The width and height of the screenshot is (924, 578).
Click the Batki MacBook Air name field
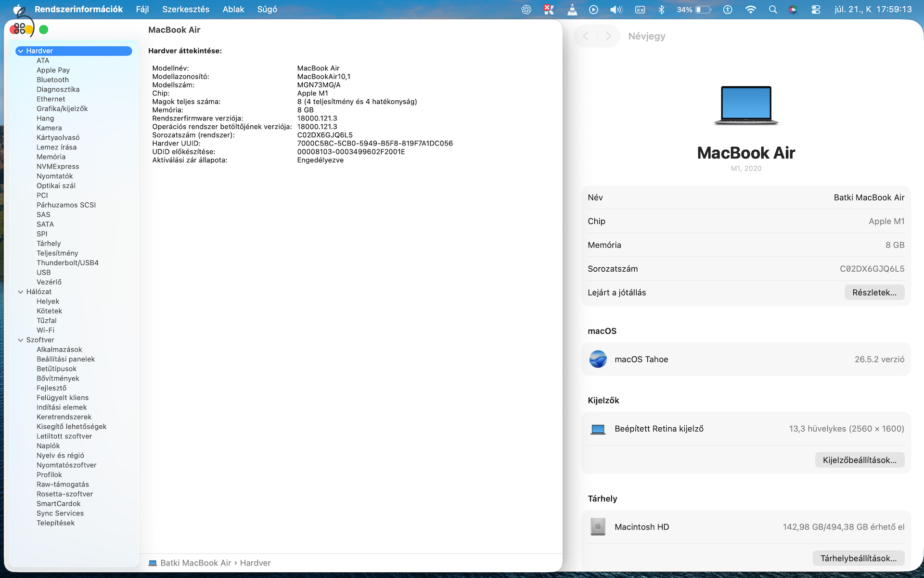tap(869, 197)
